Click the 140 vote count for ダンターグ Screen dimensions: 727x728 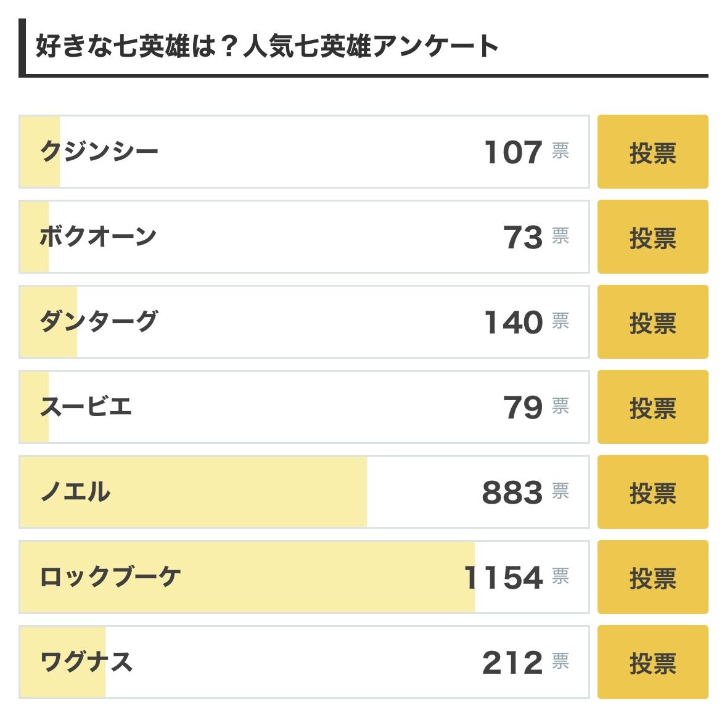(513, 322)
